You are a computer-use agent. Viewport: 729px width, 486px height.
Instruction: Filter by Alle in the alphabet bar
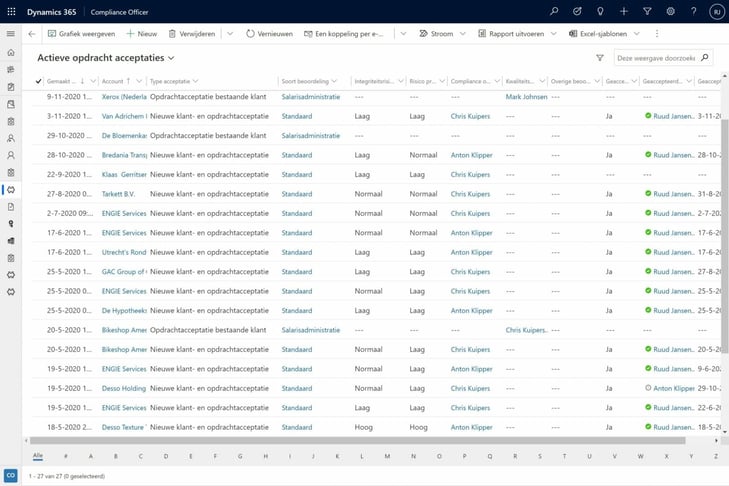point(38,456)
